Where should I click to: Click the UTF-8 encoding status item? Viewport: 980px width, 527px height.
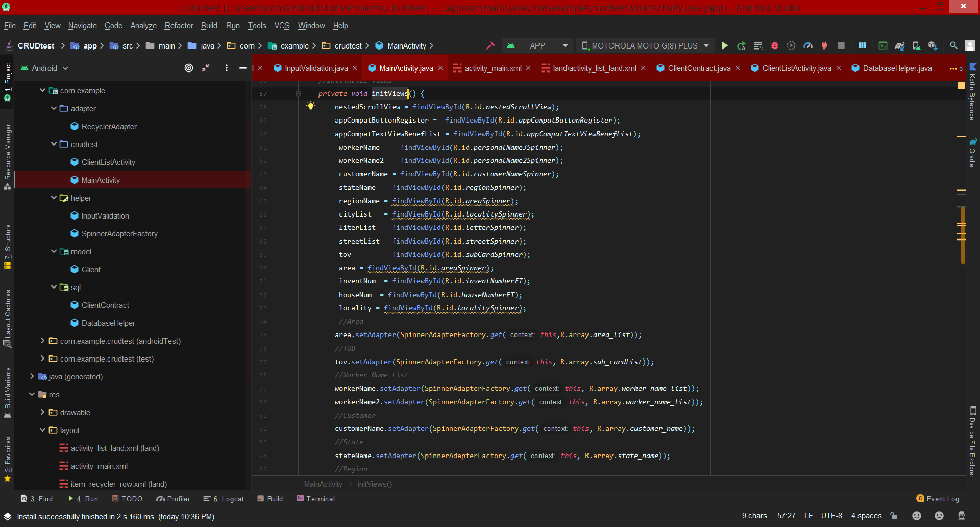(831, 516)
